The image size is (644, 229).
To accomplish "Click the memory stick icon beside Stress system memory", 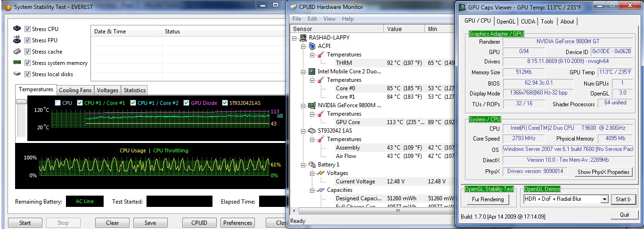I will pyautogui.click(x=17, y=63).
